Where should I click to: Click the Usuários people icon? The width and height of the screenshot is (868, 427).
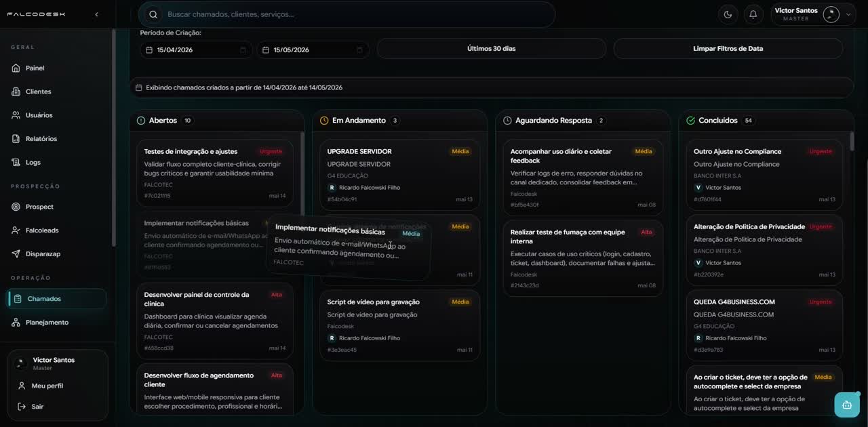tap(16, 115)
